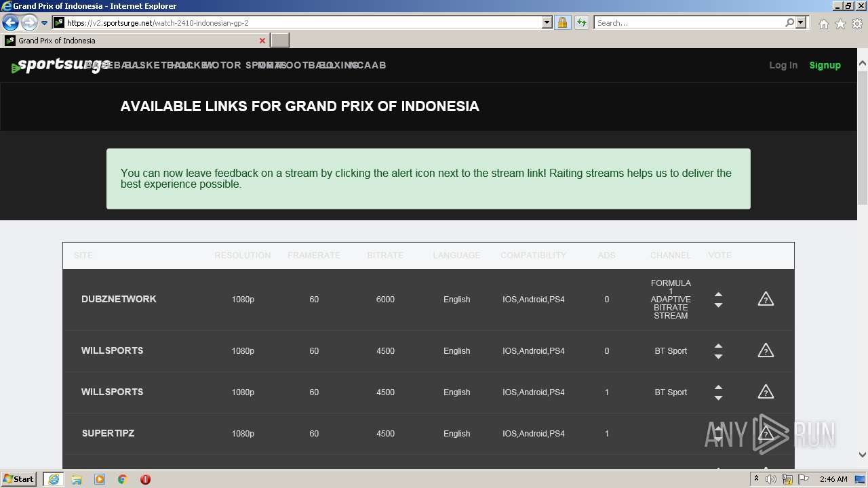Click the 2:46 AM system clock
868x488 pixels.
coord(833,479)
